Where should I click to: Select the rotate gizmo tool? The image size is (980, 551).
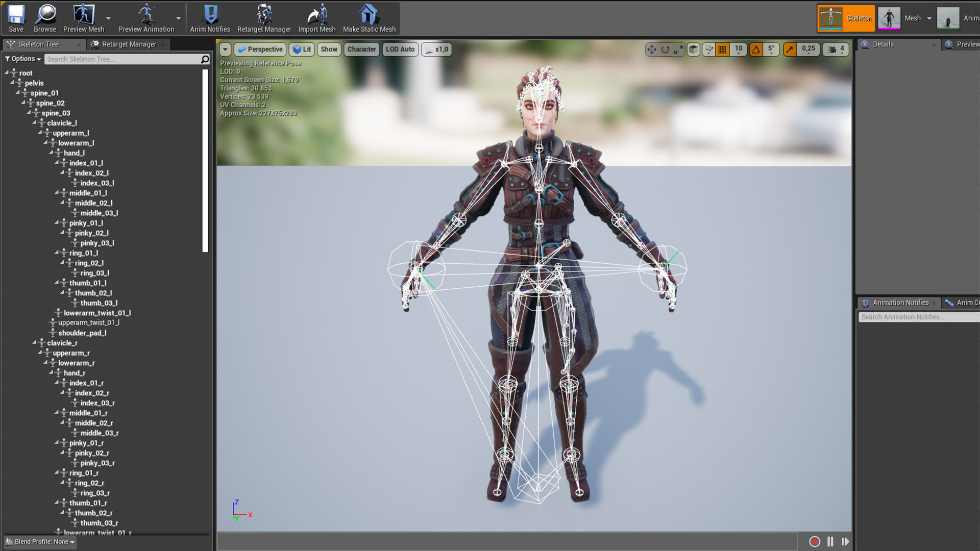[665, 49]
